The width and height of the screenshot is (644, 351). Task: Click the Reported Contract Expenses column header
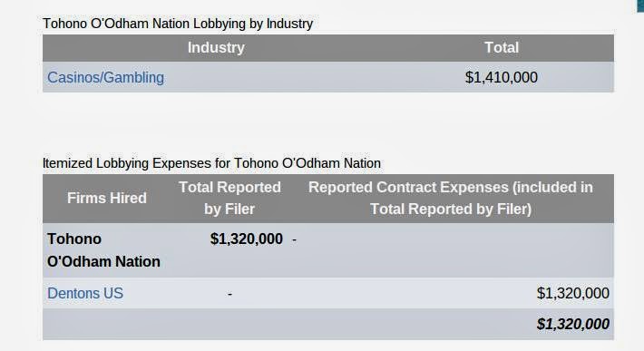[x=451, y=199]
